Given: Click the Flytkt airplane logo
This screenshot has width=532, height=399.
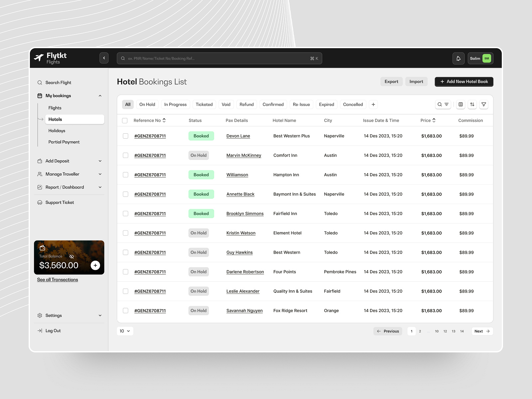Looking at the screenshot, I should click(x=39, y=57).
